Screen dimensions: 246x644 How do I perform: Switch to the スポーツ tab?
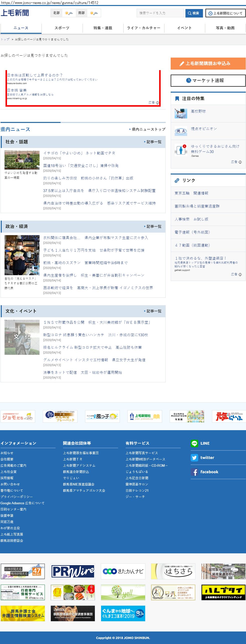[x=62, y=28]
